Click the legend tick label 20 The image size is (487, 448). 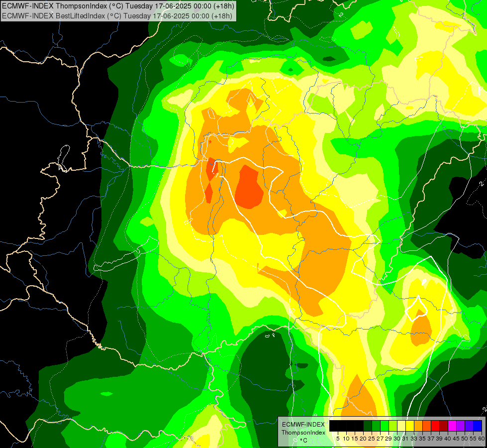[x=363, y=439]
